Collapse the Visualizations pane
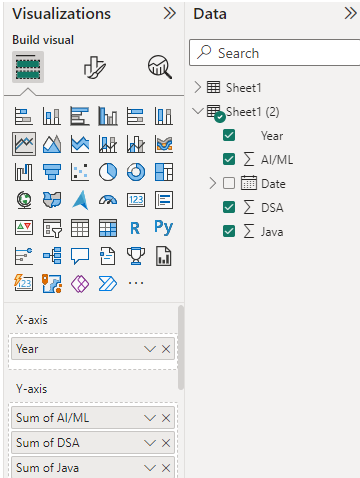Screen dimensions: 360x478 (169, 13)
